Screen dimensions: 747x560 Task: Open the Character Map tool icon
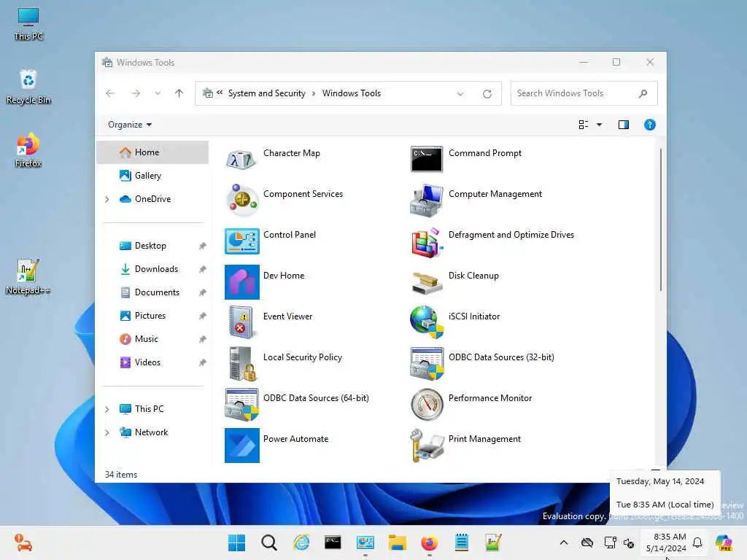pyautogui.click(x=241, y=160)
